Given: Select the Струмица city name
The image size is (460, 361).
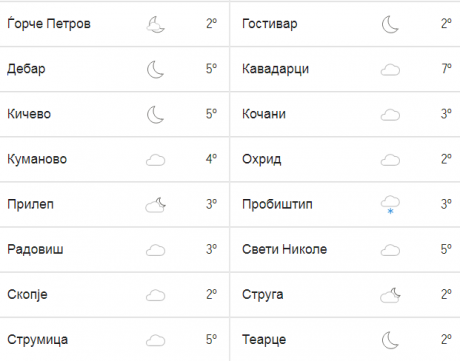Looking at the screenshot, I should pos(38,340).
